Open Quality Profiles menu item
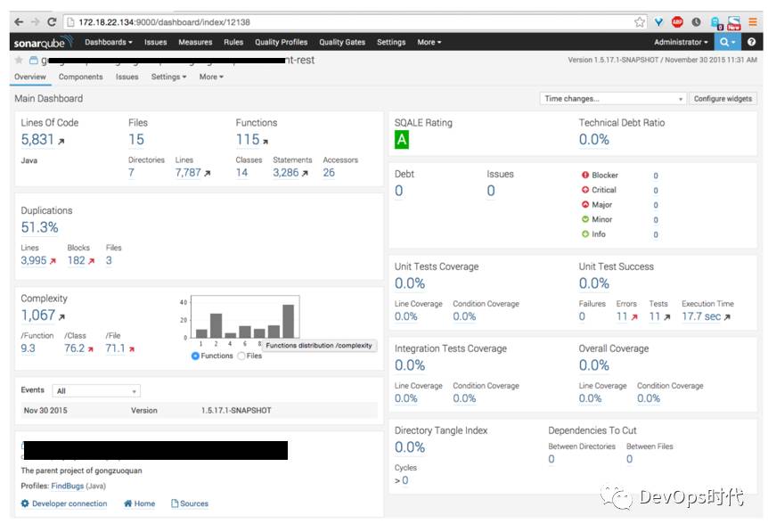This screenshot has width=768, height=532. 282,42
